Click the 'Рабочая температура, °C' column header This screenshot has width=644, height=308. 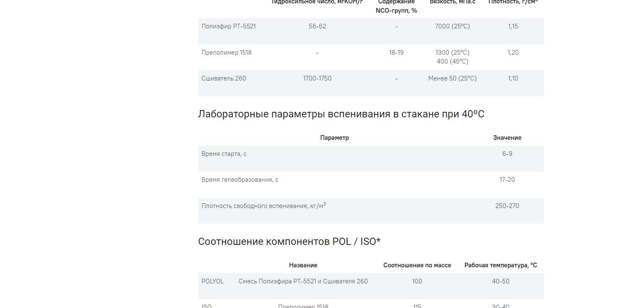[x=501, y=265]
